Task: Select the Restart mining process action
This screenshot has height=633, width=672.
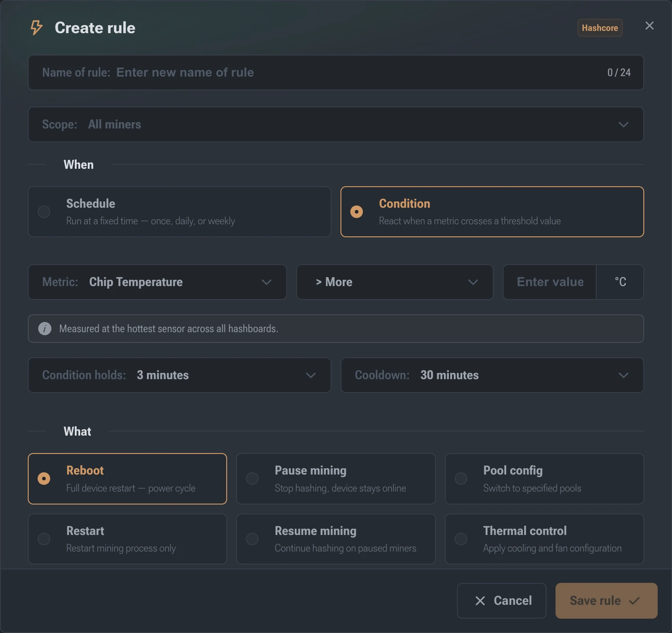Action: click(x=127, y=539)
